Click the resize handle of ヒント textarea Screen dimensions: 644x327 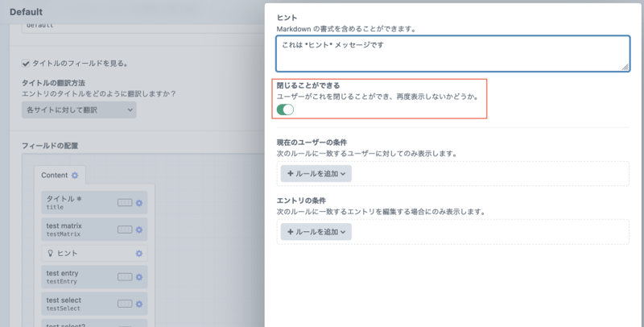(x=625, y=68)
